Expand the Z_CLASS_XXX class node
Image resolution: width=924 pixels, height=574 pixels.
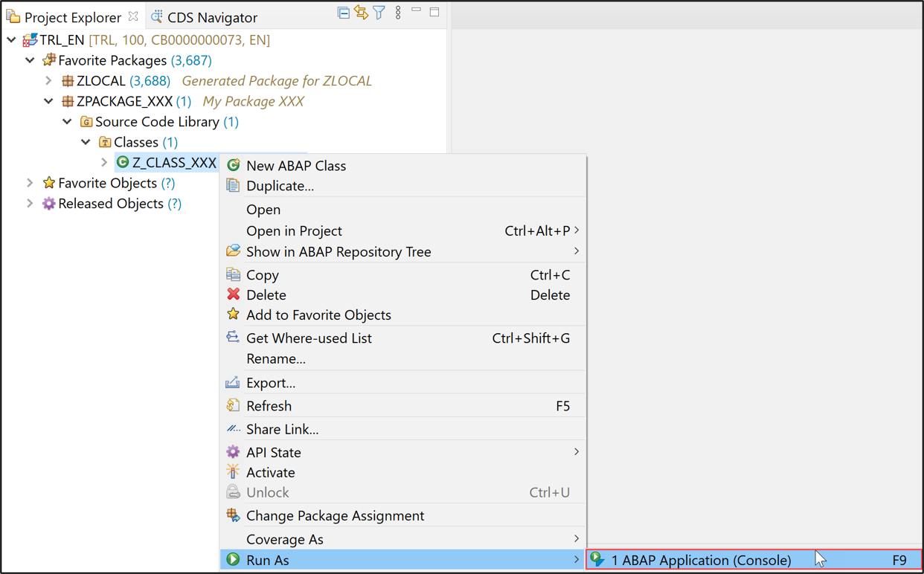(x=105, y=162)
